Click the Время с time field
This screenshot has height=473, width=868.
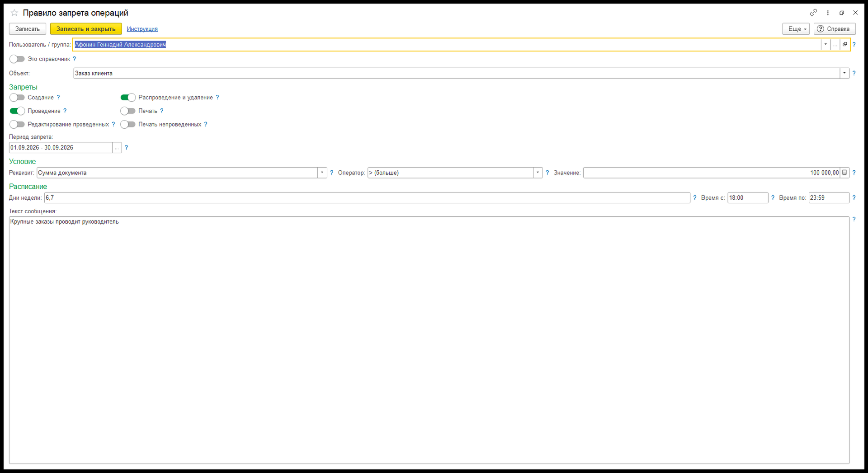748,198
